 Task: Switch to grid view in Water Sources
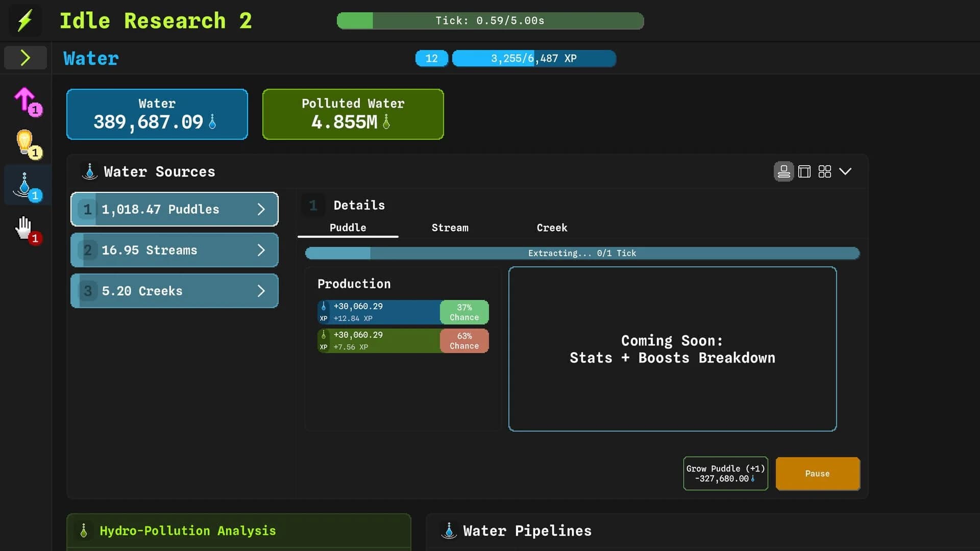pyautogui.click(x=824, y=171)
